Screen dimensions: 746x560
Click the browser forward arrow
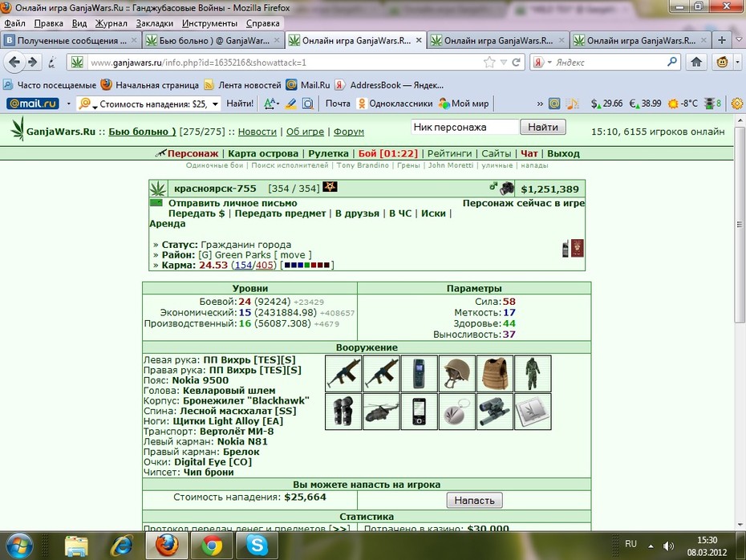coord(32,62)
